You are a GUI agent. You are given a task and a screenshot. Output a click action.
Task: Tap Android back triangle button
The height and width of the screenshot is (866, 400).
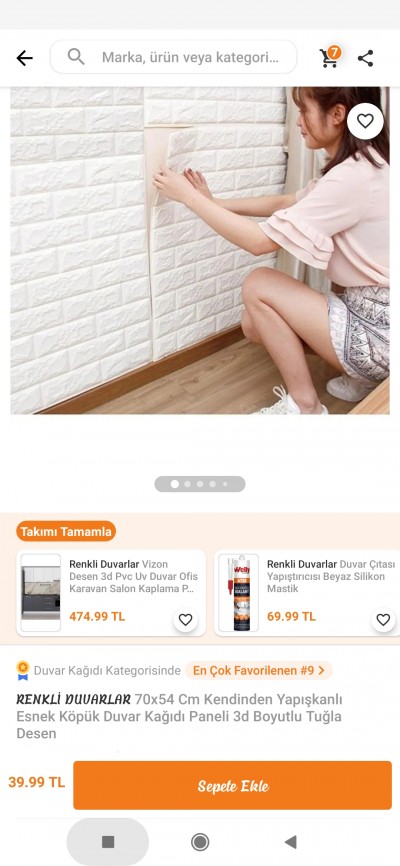click(x=291, y=842)
